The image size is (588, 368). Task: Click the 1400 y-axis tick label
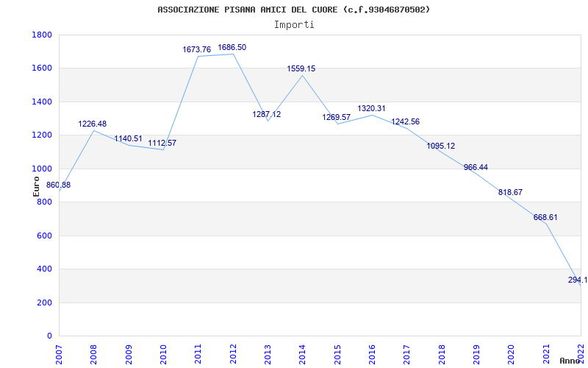42,102
